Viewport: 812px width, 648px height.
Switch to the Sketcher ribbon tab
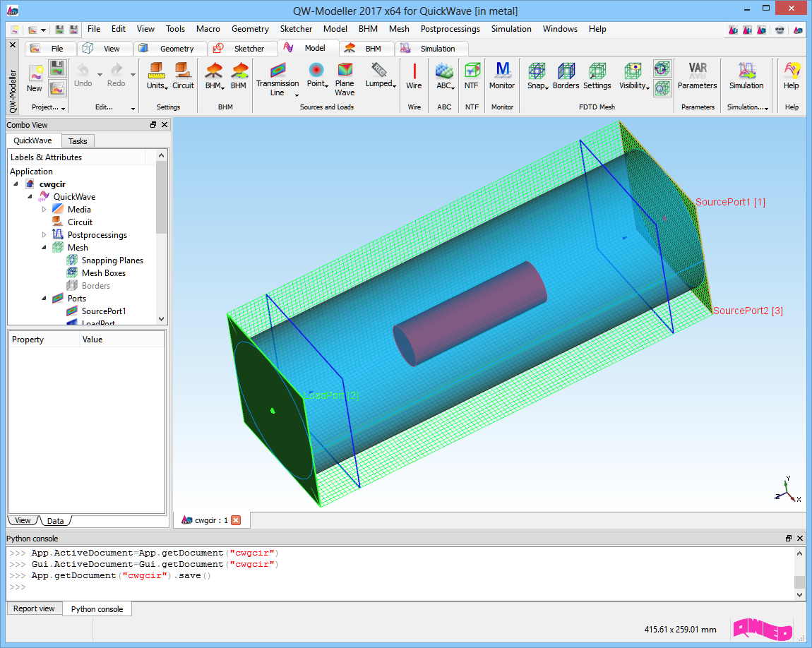click(242, 49)
